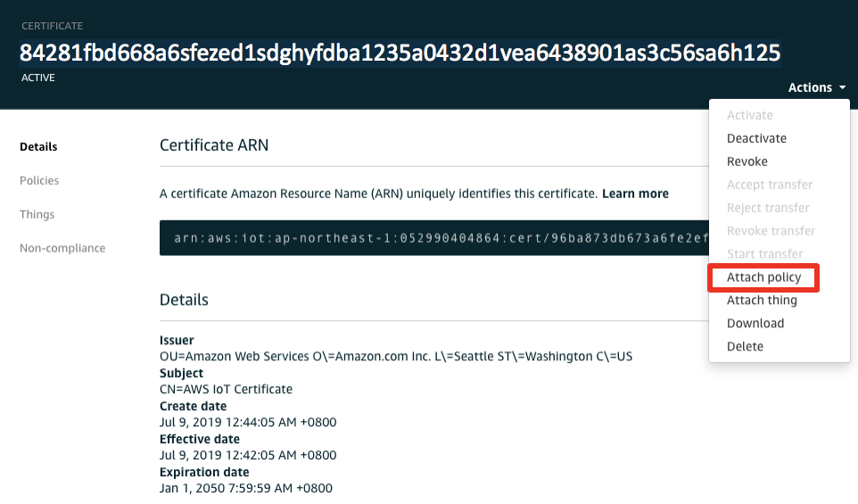The width and height of the screenshot is (858, 504).
Task: Select Delete from the Actions menu
Action: point(745,346)
